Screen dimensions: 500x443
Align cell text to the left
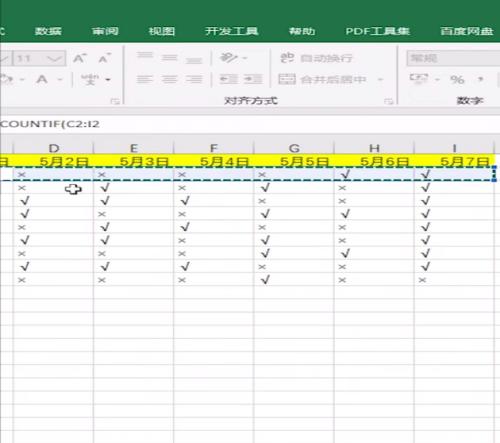(145, 79)
